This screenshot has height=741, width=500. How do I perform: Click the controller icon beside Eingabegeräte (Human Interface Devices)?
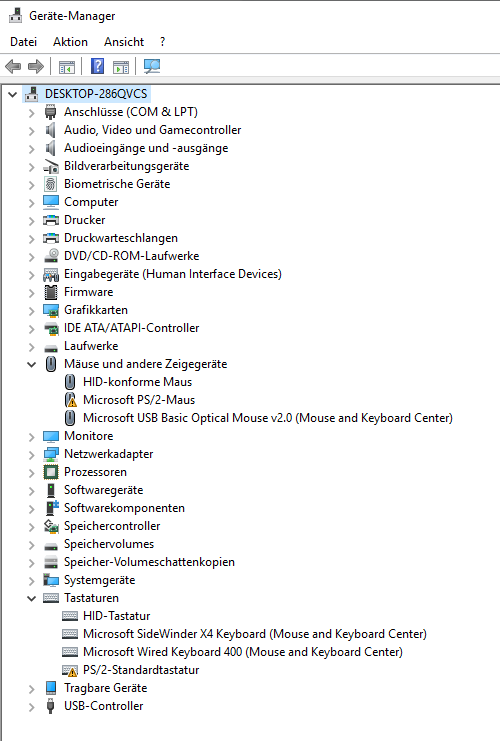pyautogui.click(x=51, y=274)
